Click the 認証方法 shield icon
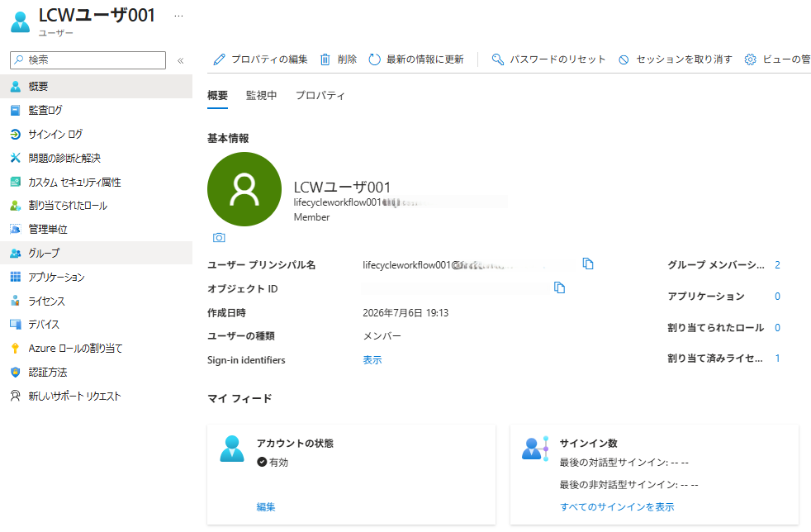Image resolution: width=811 pixels, height=532 pixels. pyautogui.click(x=16, y=372)
